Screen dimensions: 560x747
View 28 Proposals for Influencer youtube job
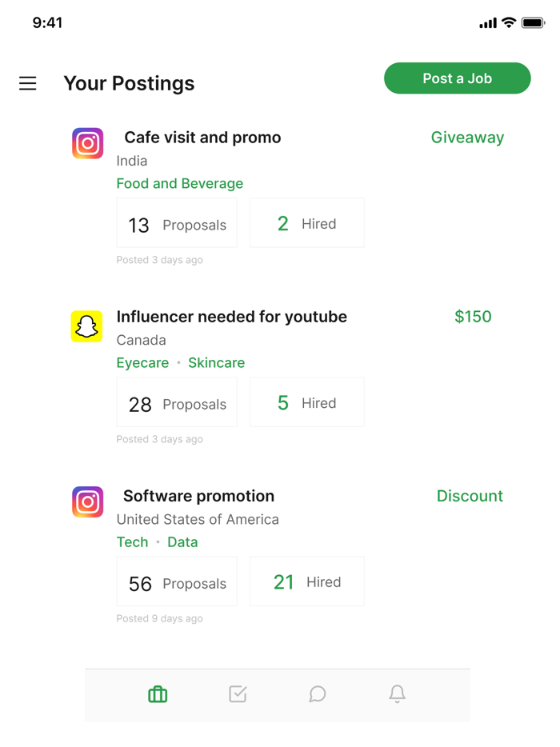[177, 401]
